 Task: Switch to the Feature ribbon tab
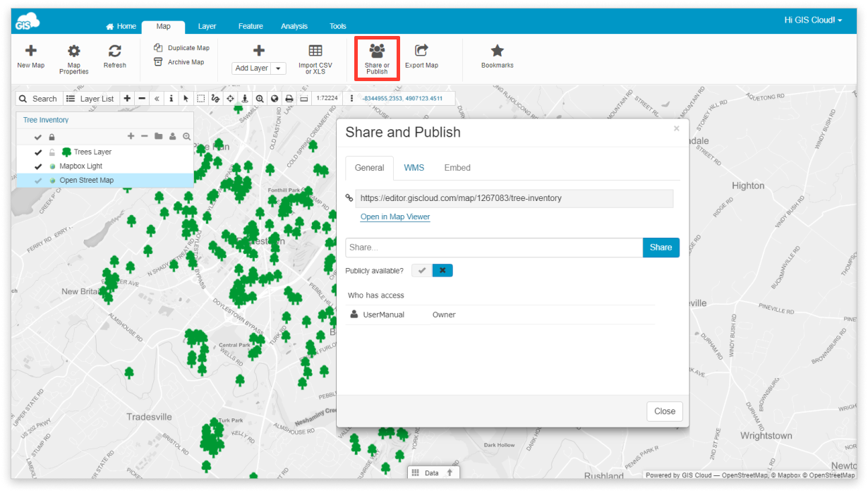pyautogui.click(x=251, y=26)
